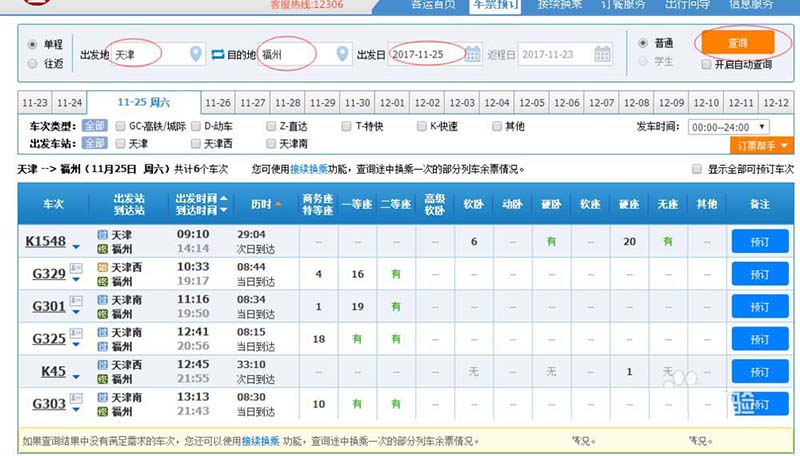The image size is (800, 456).
Task: Click 预订 button for train G301
Action: (x=760, y=307)
